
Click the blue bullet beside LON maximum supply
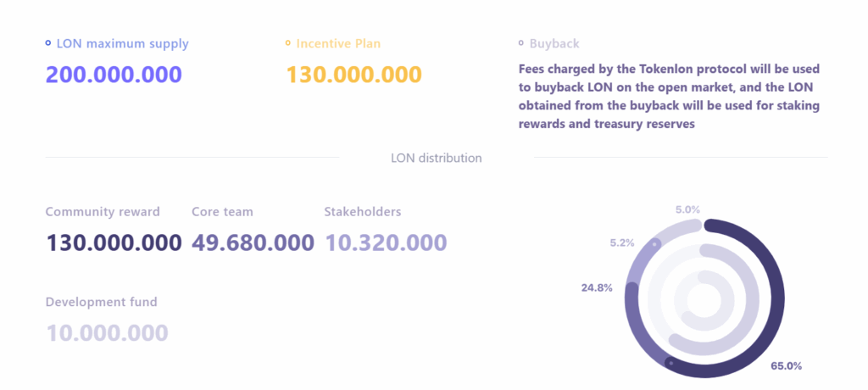(x=48, y=43)
